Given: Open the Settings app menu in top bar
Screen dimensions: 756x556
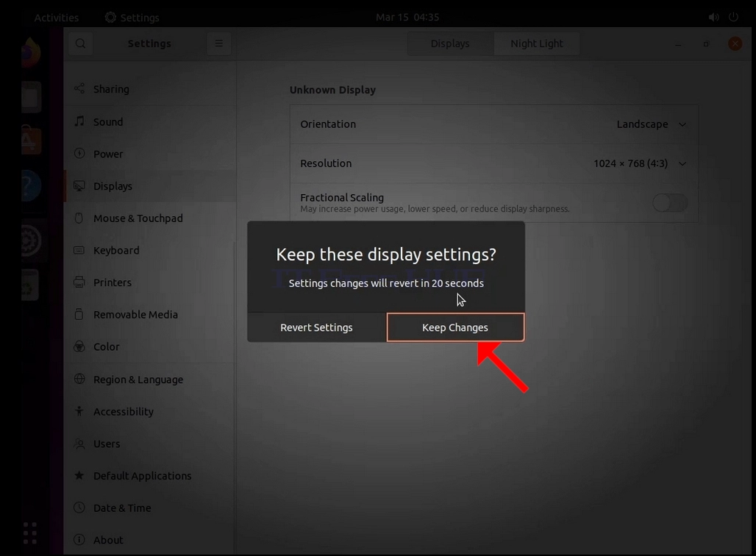Looking at the screenshot, I should (x=132, y=18).
